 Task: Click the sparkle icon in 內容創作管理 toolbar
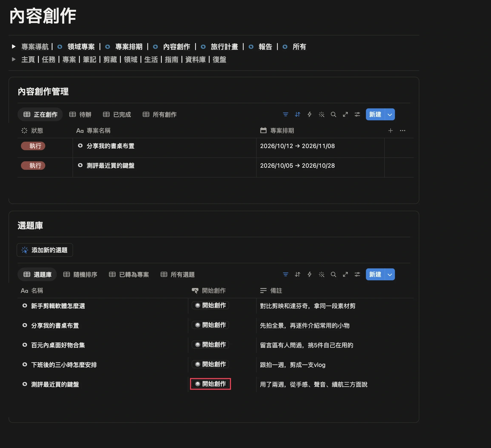tap(321, 114)
